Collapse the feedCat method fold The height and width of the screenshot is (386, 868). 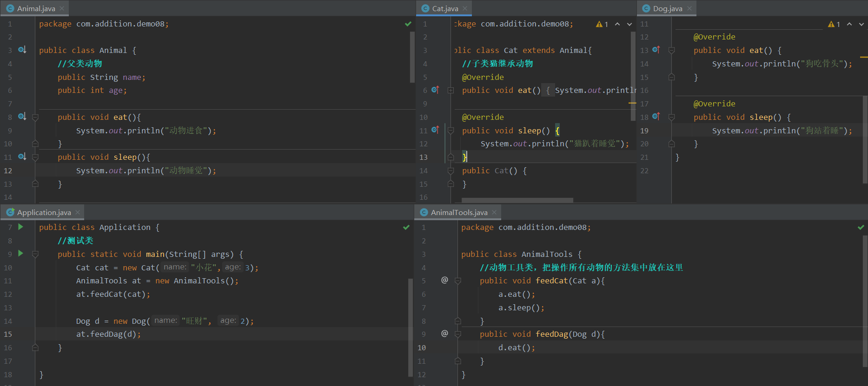point(457,281)
